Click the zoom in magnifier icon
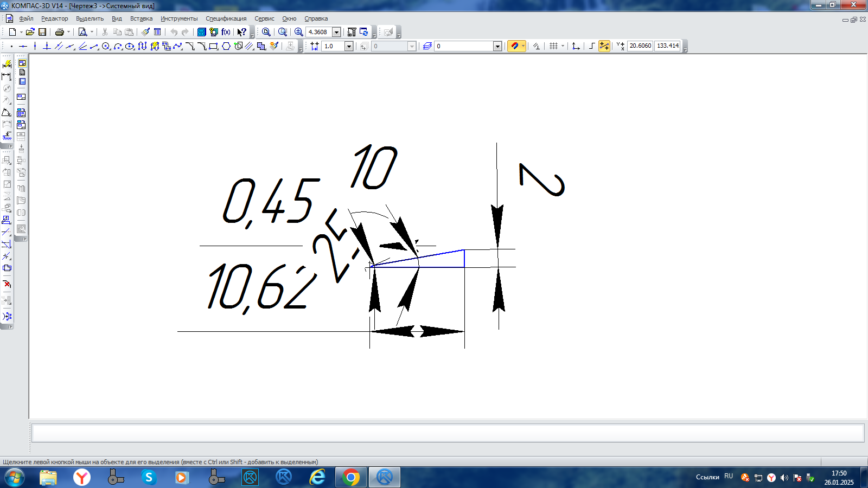 coord(298,32)
